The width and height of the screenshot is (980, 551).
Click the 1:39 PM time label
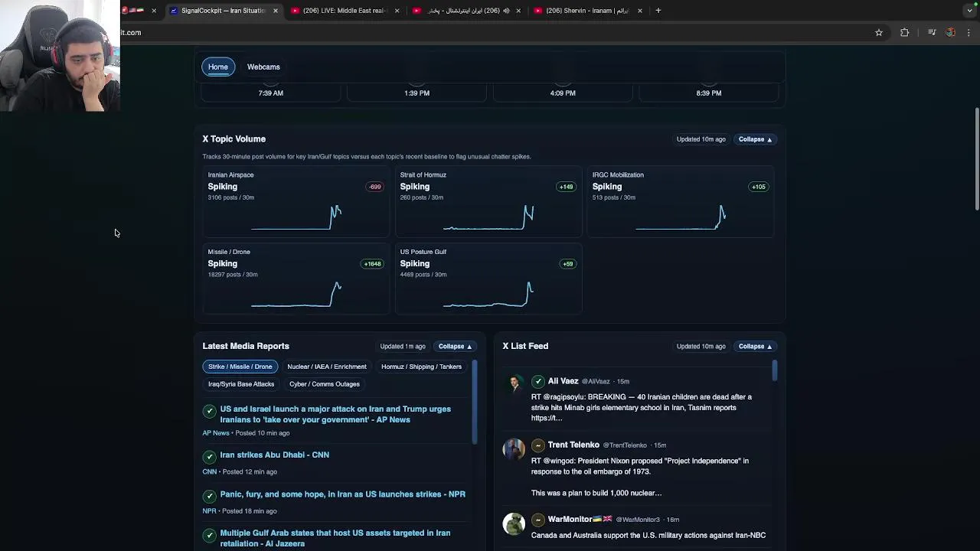pos(417,93)
